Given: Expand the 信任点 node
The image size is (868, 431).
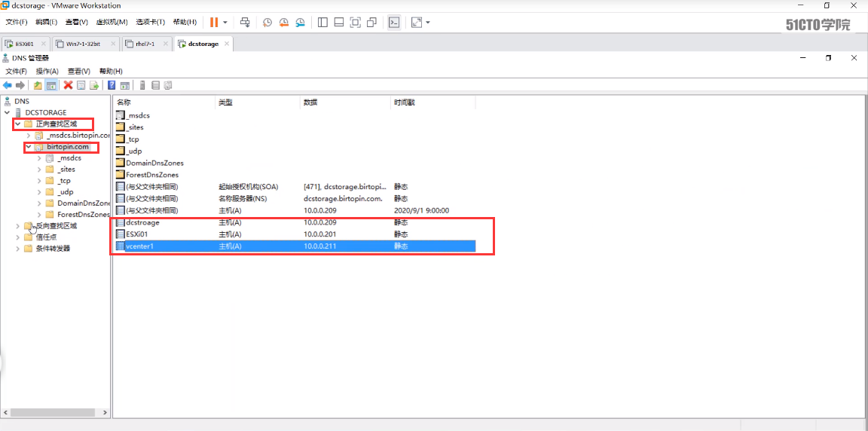Looking at the screenshot, I should [18, 237].
